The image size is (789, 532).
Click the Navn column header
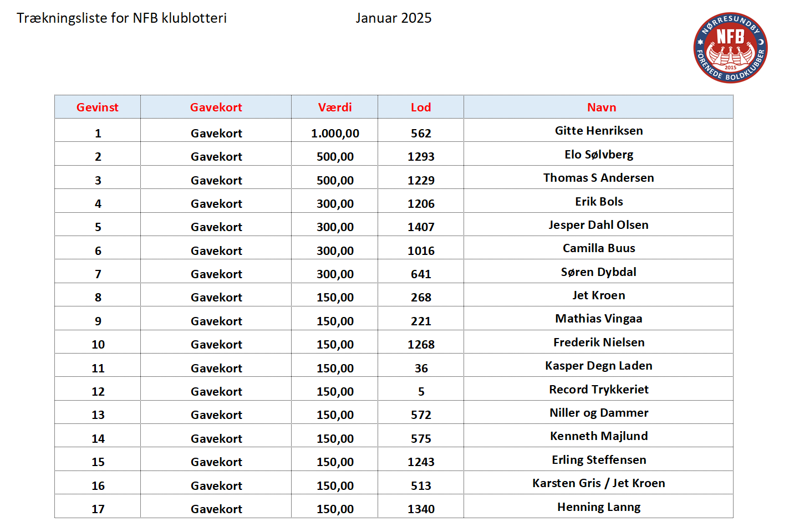click(x=602, y=108)
